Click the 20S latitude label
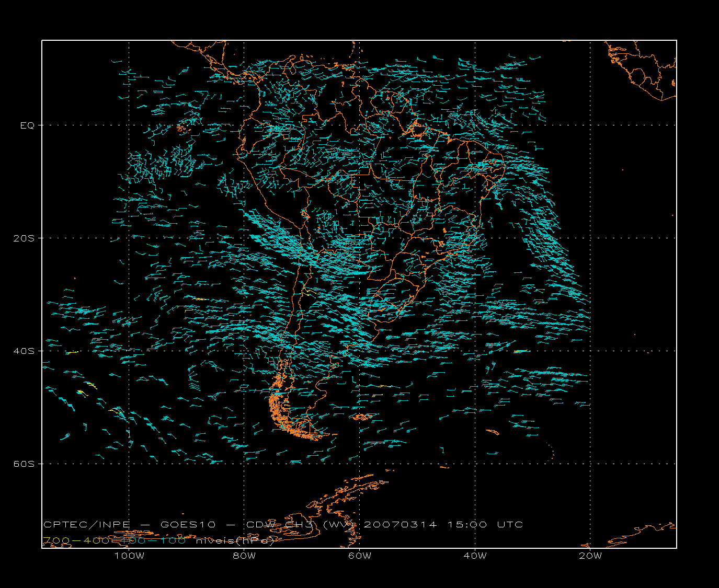 coord(24,238)
